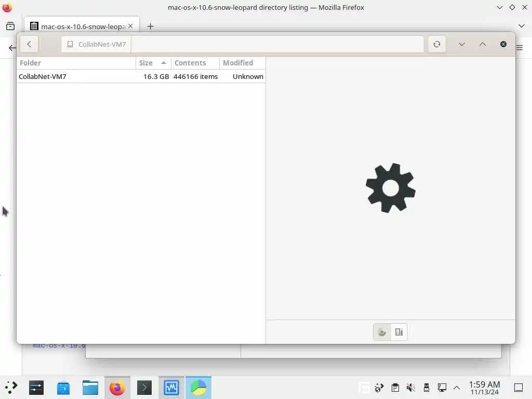Open the KDE application launcher
Image resolution: width=532 pixels, height=399 pixels.
(11, 388)
